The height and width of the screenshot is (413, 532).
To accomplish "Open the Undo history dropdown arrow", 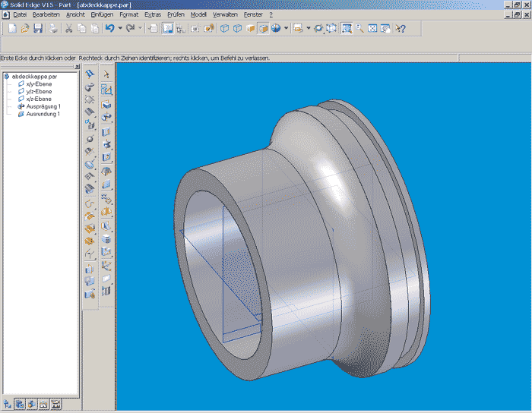I will (x=120, y=28).
